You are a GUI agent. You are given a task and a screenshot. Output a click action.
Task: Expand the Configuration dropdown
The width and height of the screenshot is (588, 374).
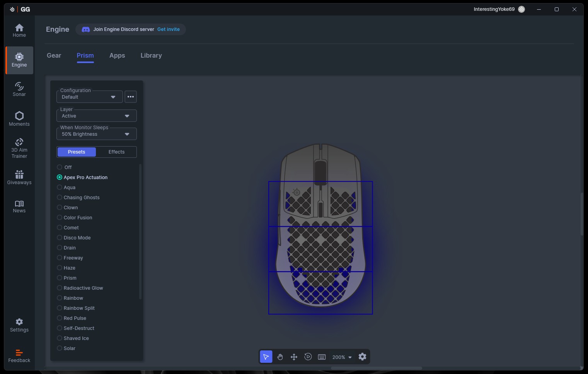90,97
